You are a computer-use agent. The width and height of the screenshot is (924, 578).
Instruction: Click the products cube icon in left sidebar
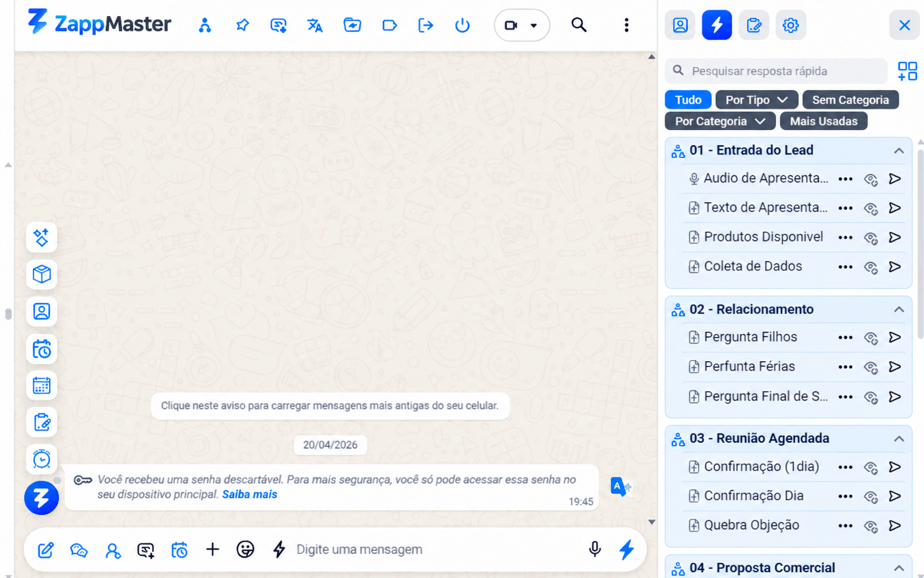41,274
